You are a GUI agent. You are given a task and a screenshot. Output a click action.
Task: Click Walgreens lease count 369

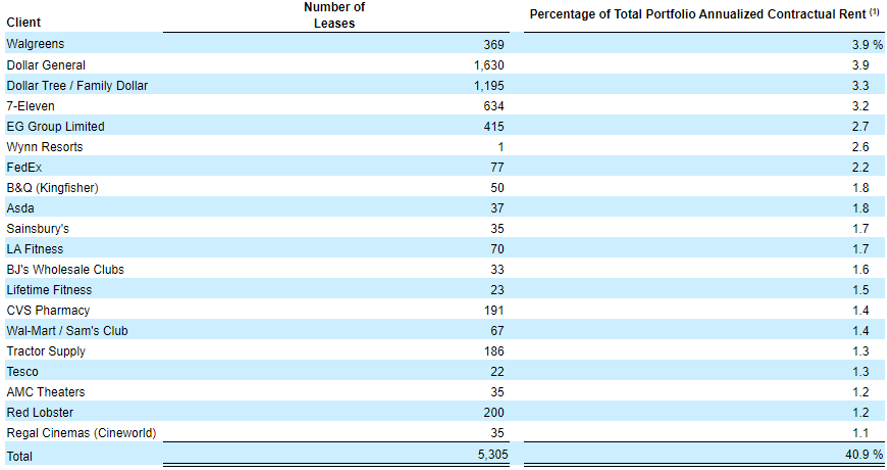tap(494, 45)
